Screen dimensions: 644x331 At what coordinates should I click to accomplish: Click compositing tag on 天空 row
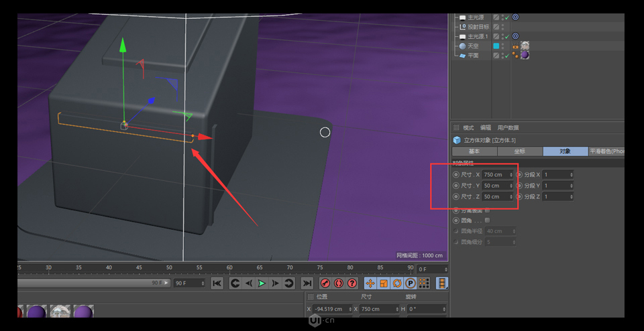(x=515, y=46)
